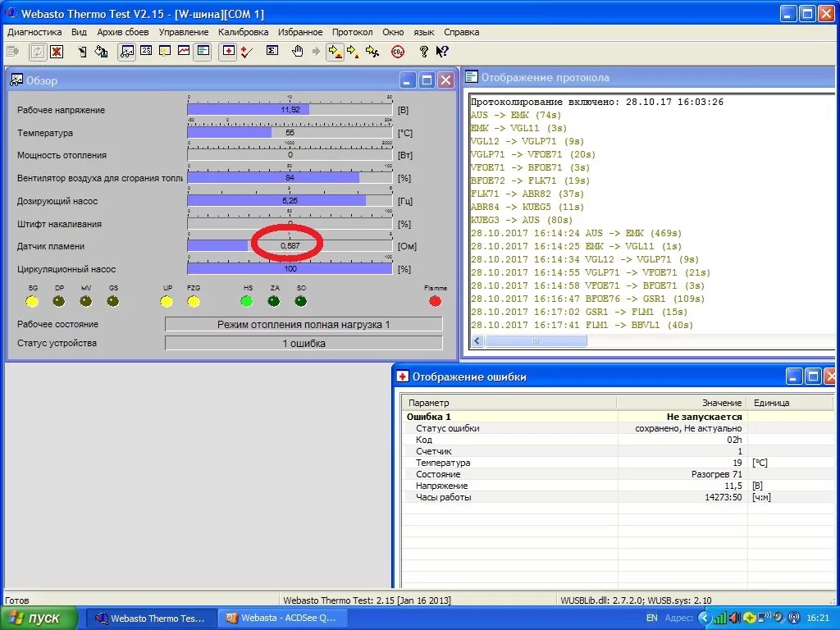Select the Статус ошибки row
The image size is (840, 630).
(x=618, y=428)
